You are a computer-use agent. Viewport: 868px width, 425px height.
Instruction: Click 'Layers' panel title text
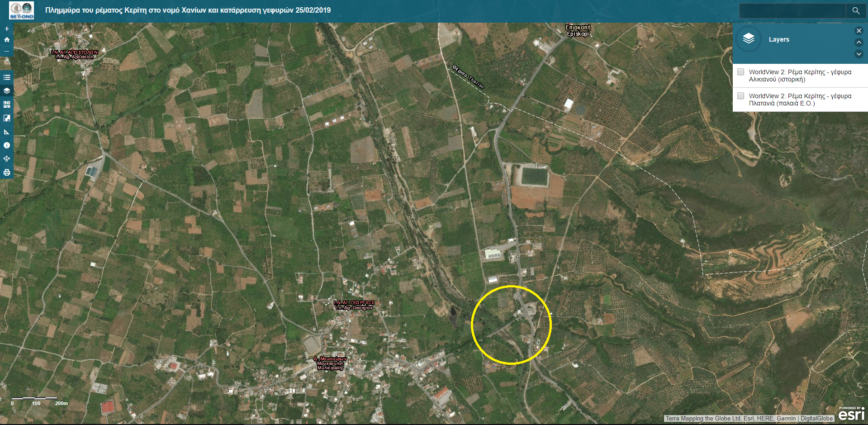779,39
